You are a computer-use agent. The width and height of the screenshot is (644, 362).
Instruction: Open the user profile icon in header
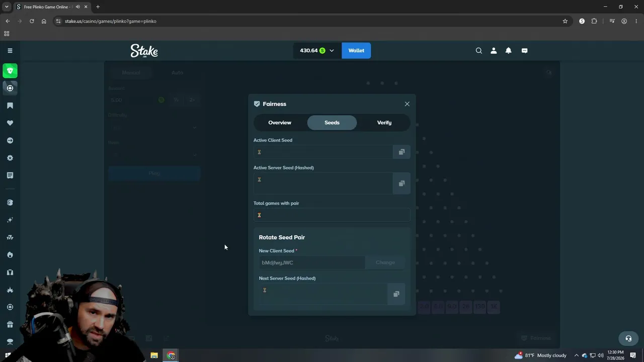coord(494,50)
